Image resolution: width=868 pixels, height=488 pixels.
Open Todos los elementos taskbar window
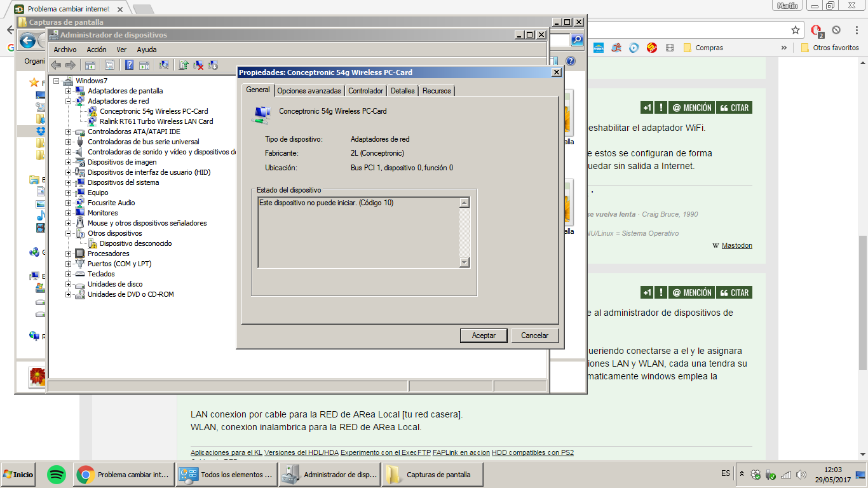coord(226,475)
